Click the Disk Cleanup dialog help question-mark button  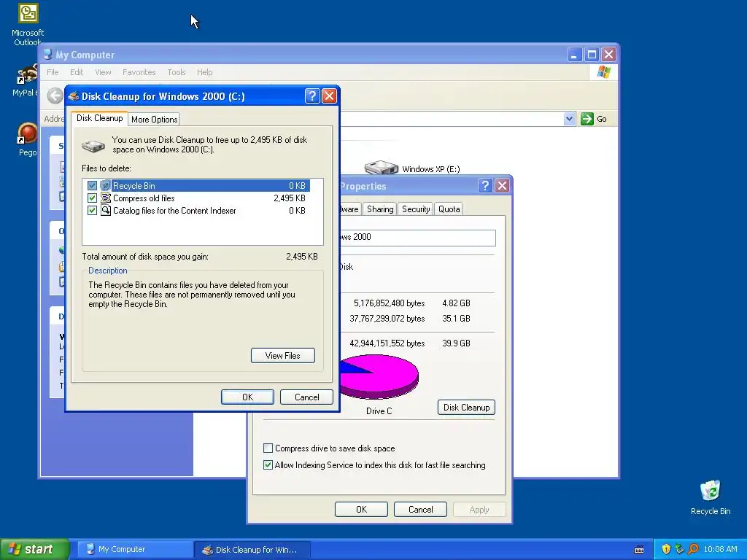coord(312,96)
